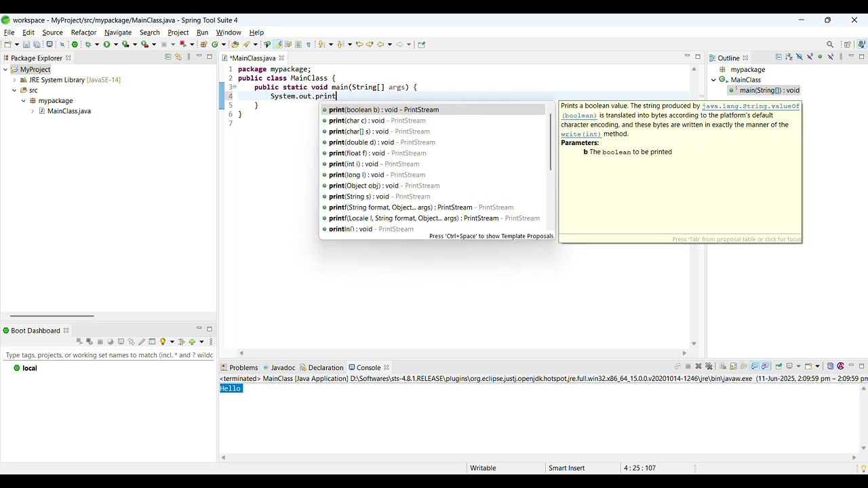Viewport: 868px width, 488px height.
Task: Toggle Word Wrap in Console toolbar
Action: click(x=744, y=367)
